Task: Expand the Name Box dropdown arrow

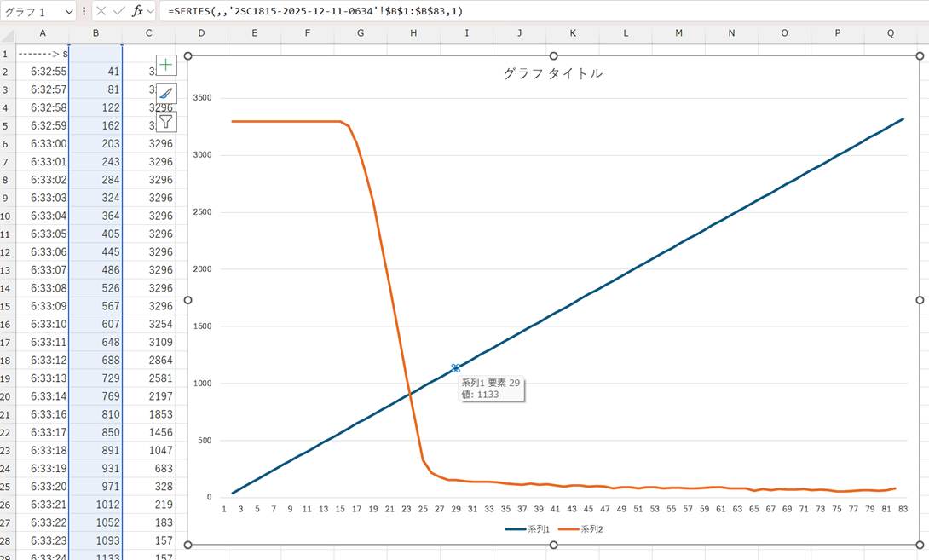Action: (68, 12)
